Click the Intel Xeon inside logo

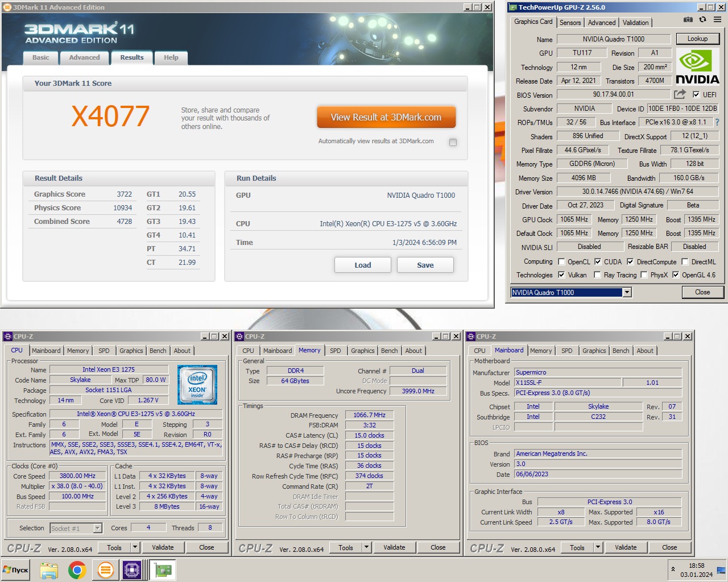tap(197, 385)
